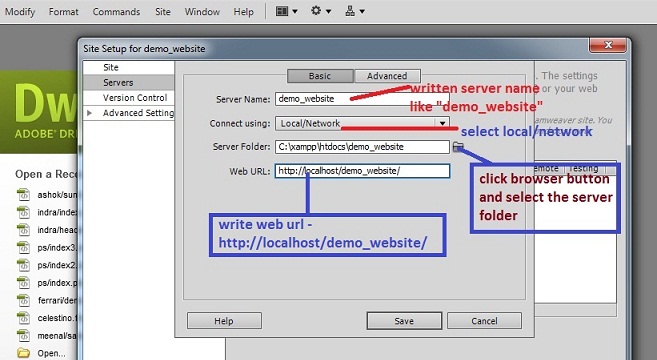Open recent file indra/inde
Image resolution: width=657 pixels, height=360 pixels.
(57, 212)
